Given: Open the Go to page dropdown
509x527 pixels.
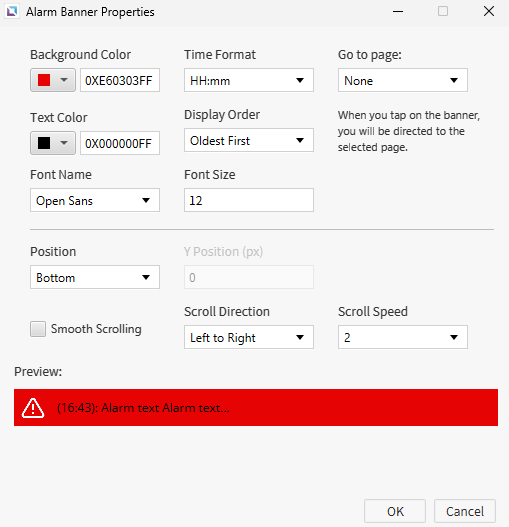Looking at the screenshot, I should [403, 80].
